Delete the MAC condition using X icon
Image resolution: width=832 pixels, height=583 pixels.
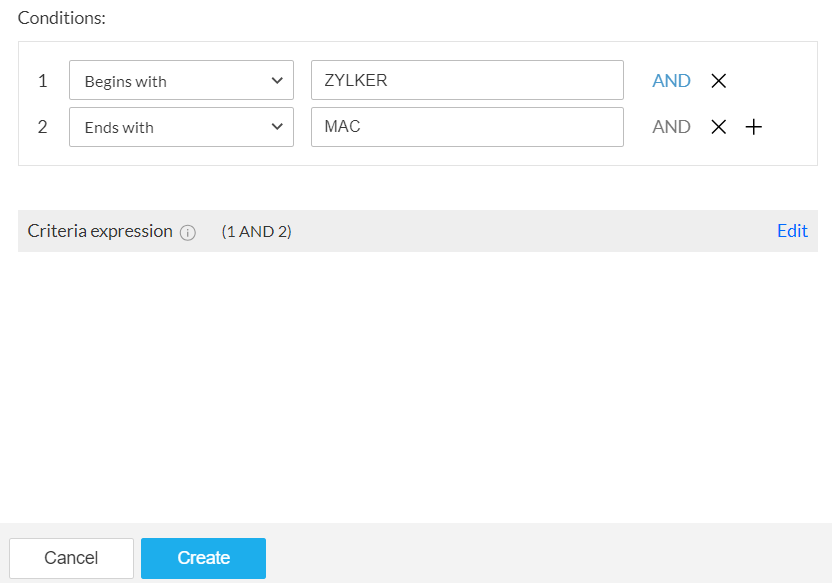[718, 127]
